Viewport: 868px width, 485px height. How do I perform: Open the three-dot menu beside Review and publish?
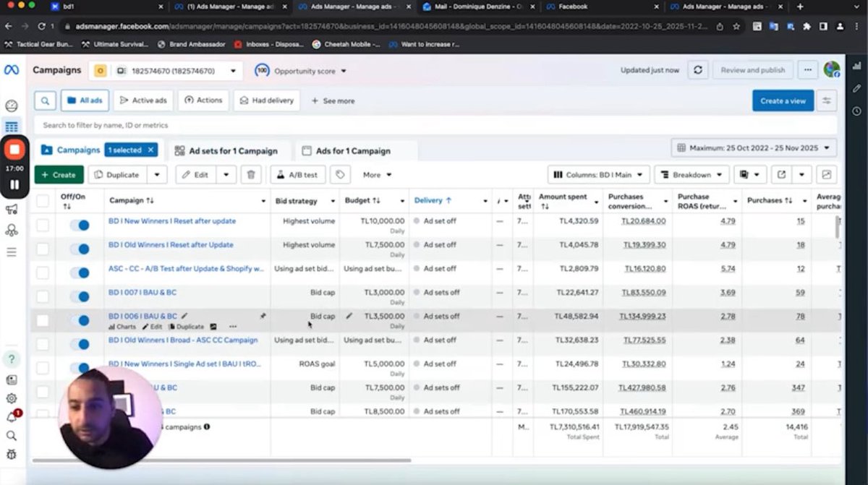[x=808, y=70]
